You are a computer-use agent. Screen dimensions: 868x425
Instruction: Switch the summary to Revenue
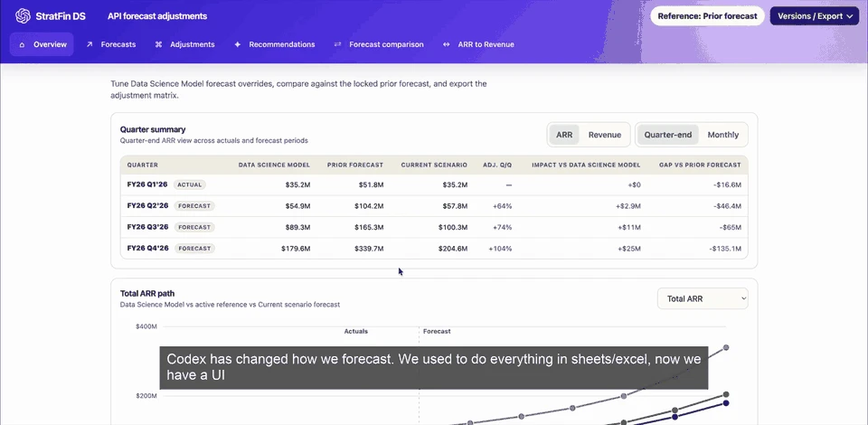pyautogui.click(x=605, y=135)
